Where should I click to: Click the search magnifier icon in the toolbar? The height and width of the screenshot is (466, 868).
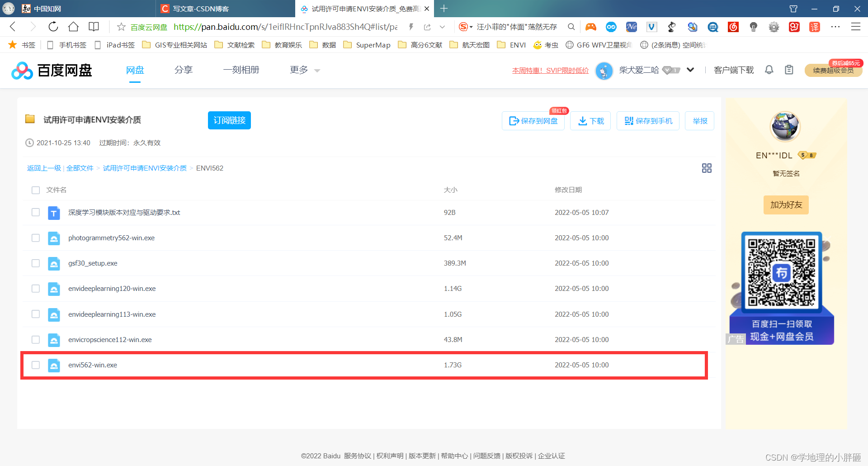tap(571, 27)
